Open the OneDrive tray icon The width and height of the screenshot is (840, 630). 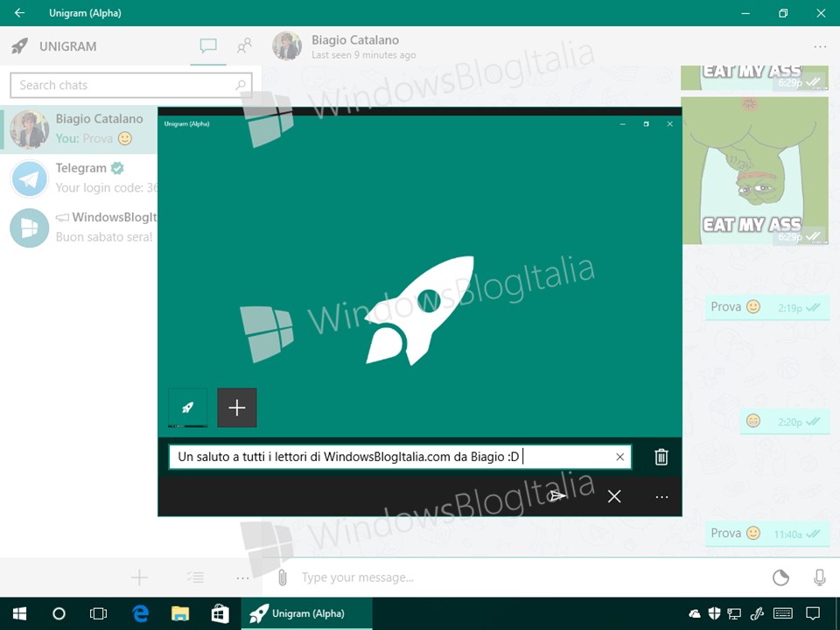pos(695,614)
